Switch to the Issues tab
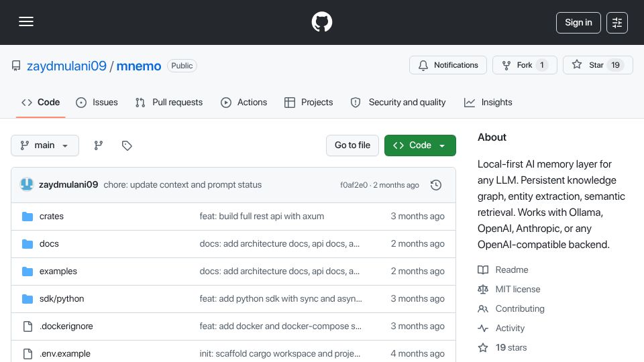 coord(97,102)
